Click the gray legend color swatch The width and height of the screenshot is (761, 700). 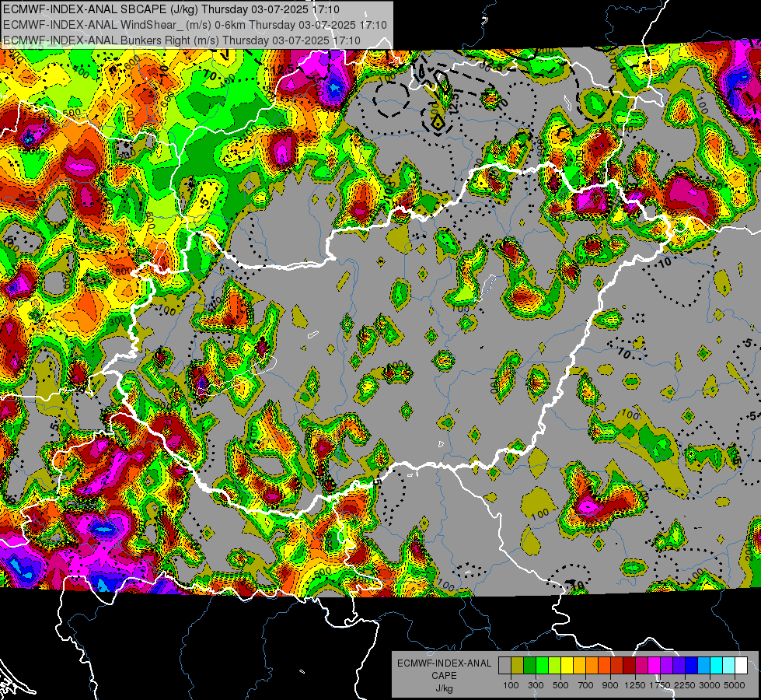click(x=504, y=665)
